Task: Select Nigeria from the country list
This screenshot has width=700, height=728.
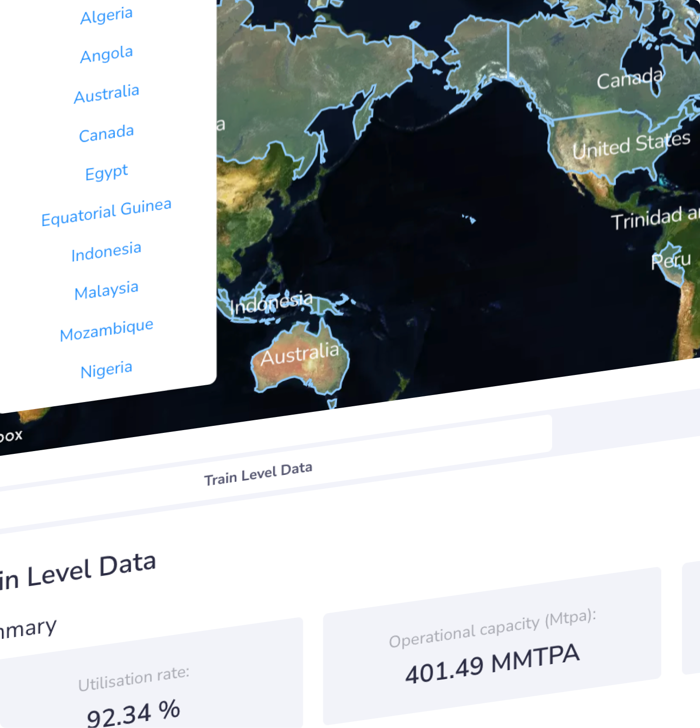Action: (106, 370)
